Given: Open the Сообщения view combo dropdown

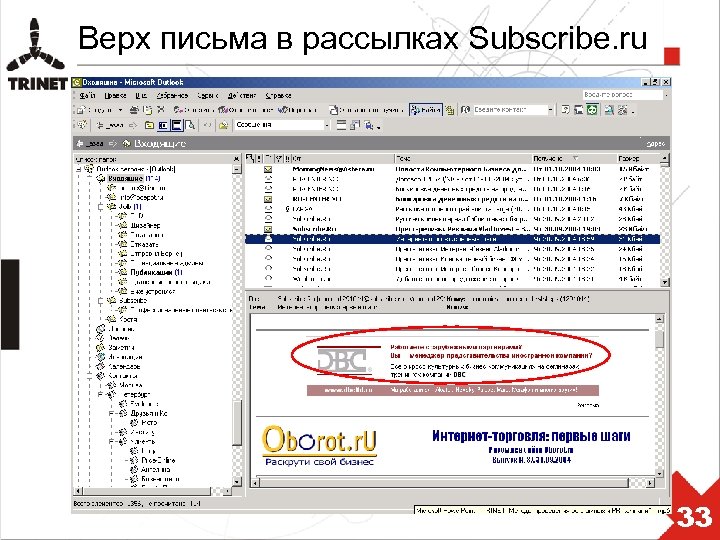Looking at the screenshot, I should coord(327,125).
